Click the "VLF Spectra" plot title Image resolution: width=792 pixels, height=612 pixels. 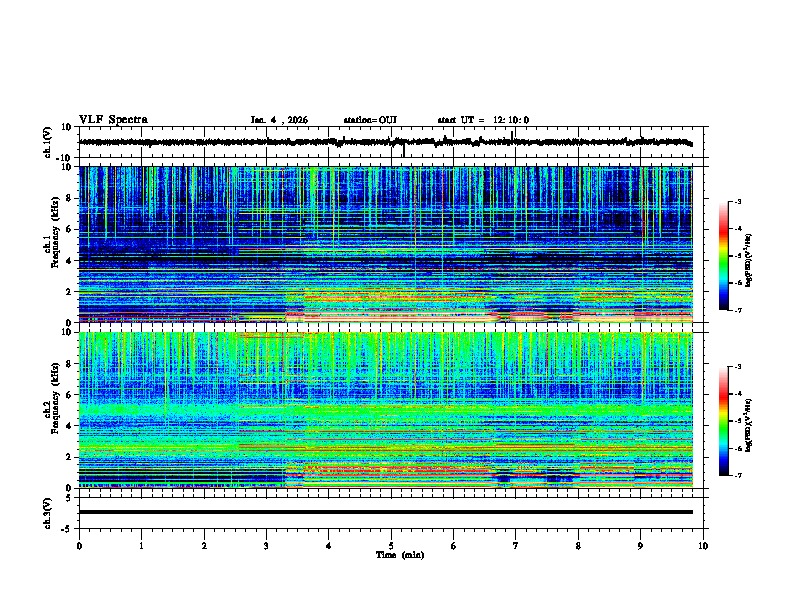[113, 120]
